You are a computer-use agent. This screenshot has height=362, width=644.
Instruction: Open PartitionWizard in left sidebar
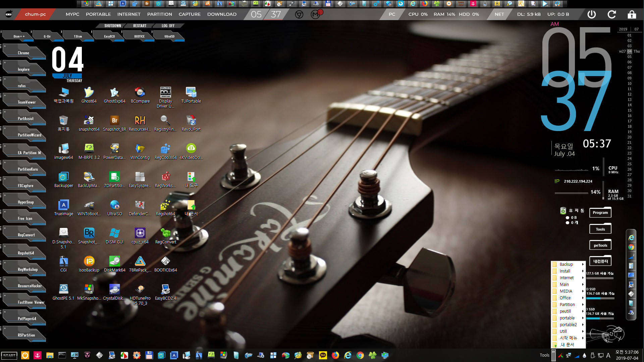[24, 135]
